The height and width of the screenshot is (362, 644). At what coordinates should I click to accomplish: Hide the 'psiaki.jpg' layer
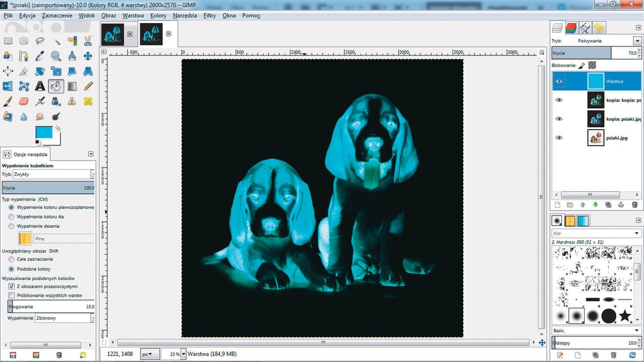559,138
